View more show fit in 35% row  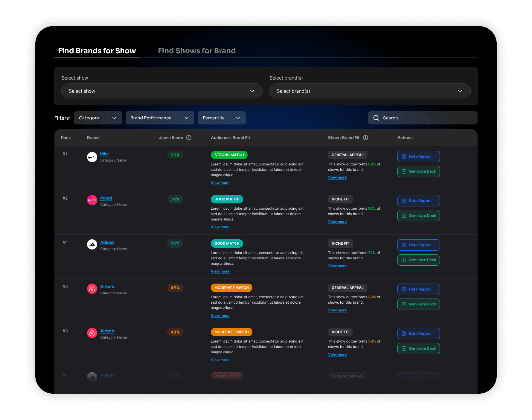coord(337,310)
